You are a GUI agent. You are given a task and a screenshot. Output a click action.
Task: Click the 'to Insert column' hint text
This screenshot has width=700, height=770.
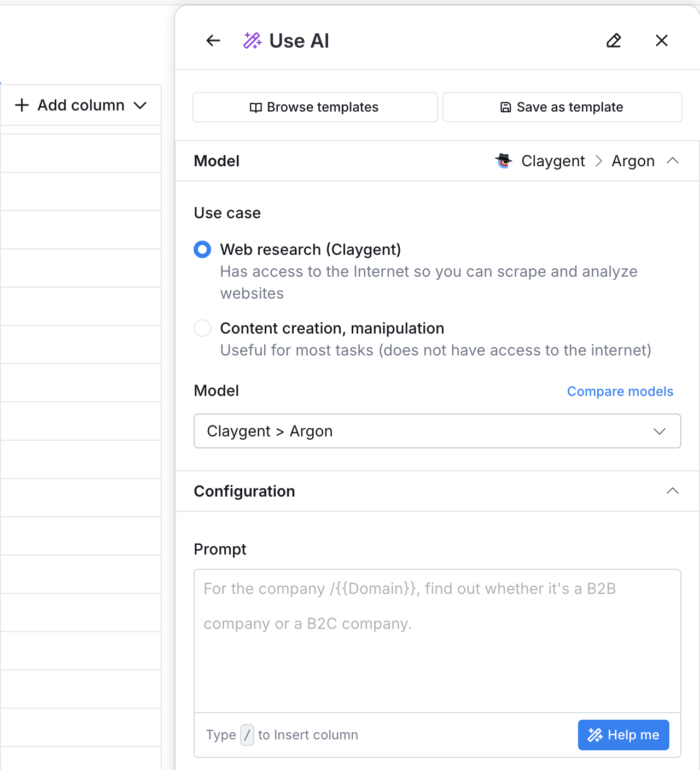[x=308, y=735]
